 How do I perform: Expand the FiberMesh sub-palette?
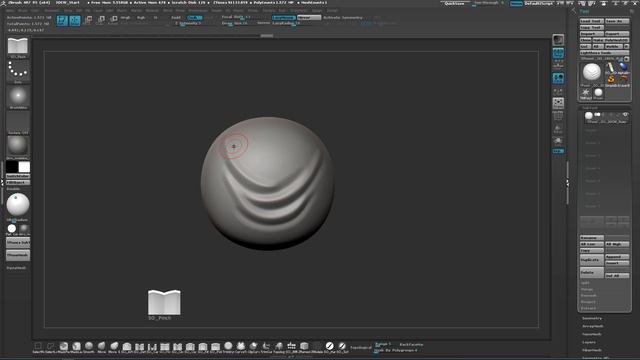click(592, 350)
